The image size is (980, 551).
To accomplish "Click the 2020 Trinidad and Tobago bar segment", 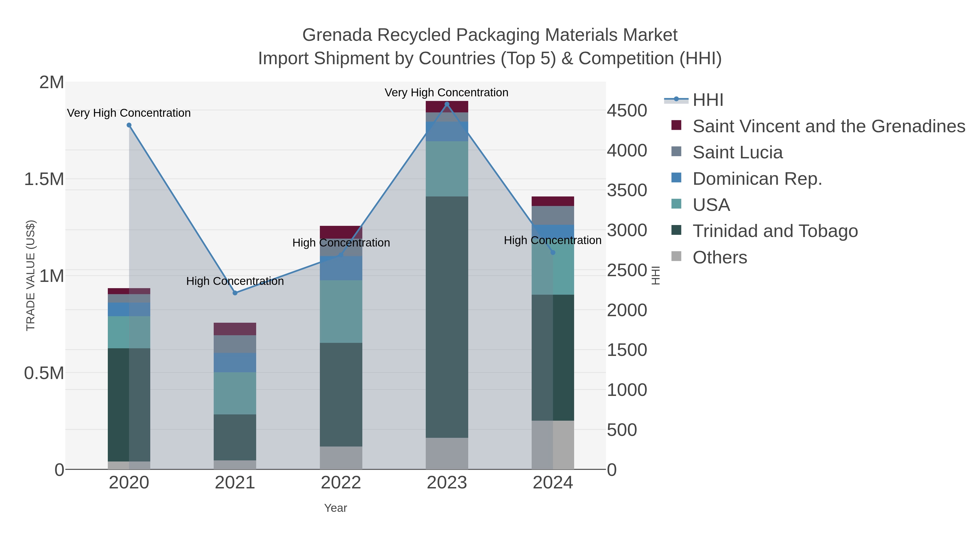I will tap(129, 405).
